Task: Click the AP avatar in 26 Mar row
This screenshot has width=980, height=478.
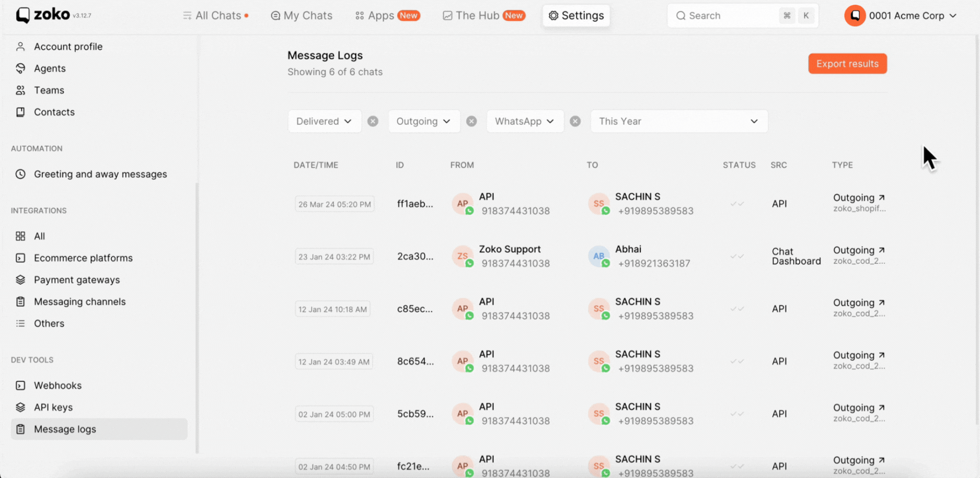Action: 463,204
